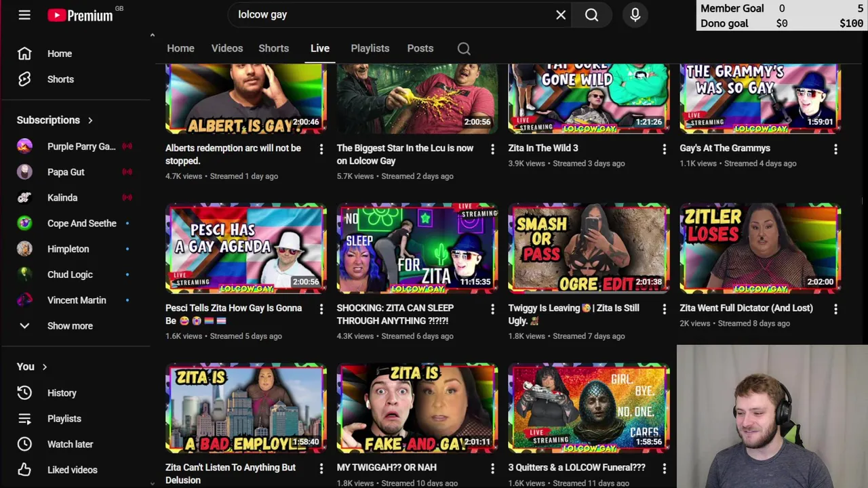868x488 pixels.
Task: Switch to the Posts tab
Action: tap(420, 49)
